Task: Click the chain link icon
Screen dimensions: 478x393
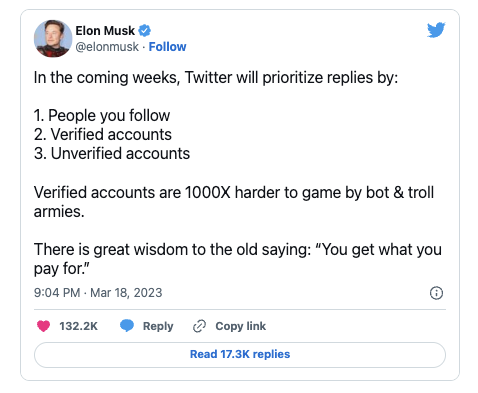Action: pos(199,326)
